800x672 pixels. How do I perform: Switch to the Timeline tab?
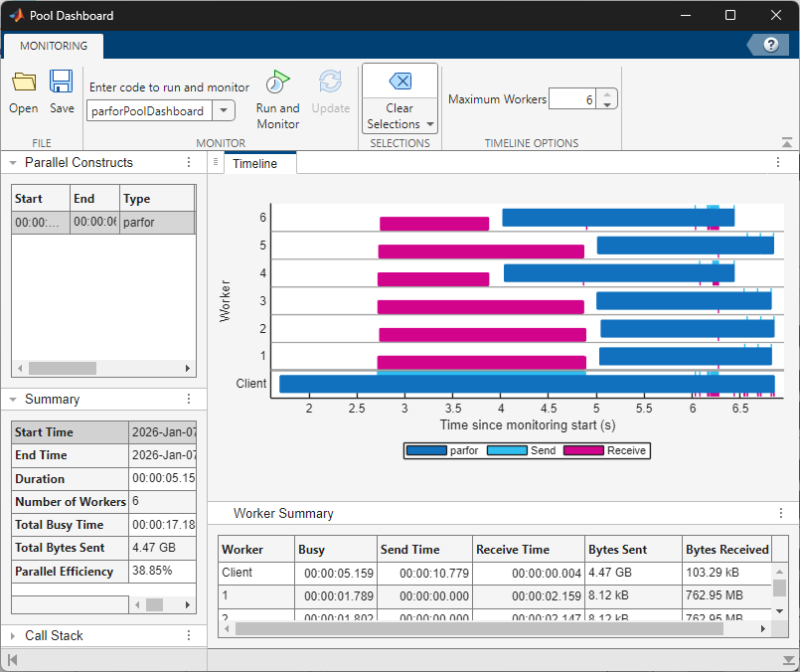tap(255, 163)
